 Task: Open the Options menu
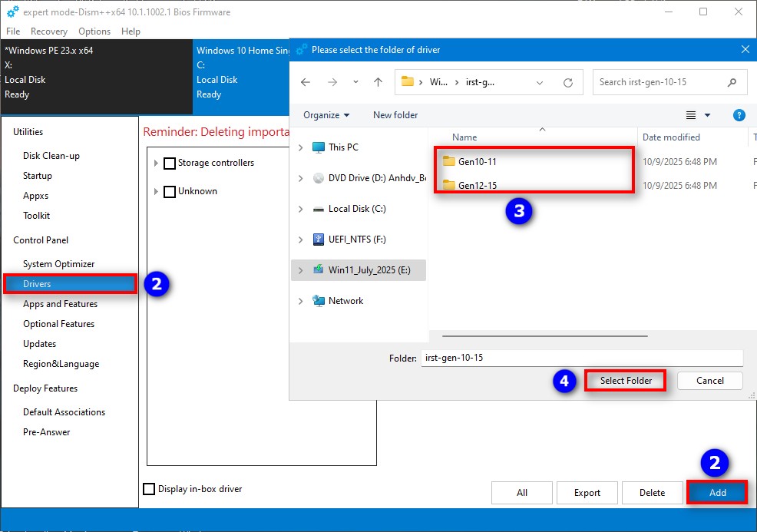[94, 31]
